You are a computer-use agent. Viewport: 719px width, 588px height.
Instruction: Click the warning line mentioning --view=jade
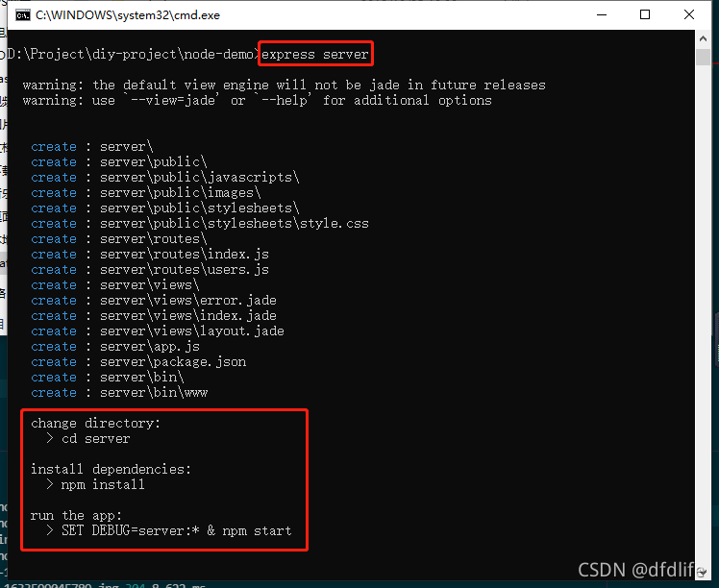point(257,100)
